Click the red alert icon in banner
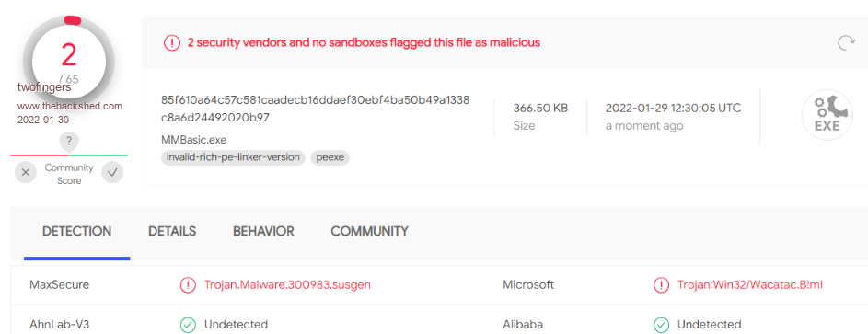 tap(171, 42)
